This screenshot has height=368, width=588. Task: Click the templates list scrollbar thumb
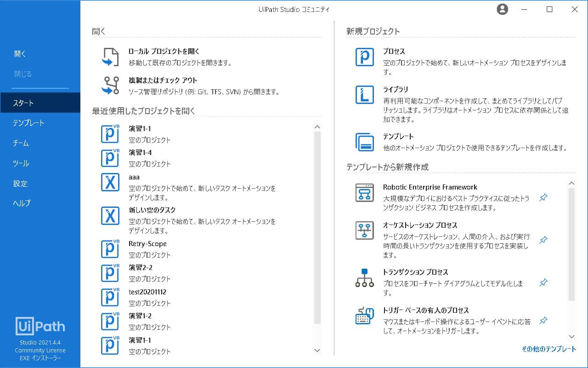[x=571, y=244]
